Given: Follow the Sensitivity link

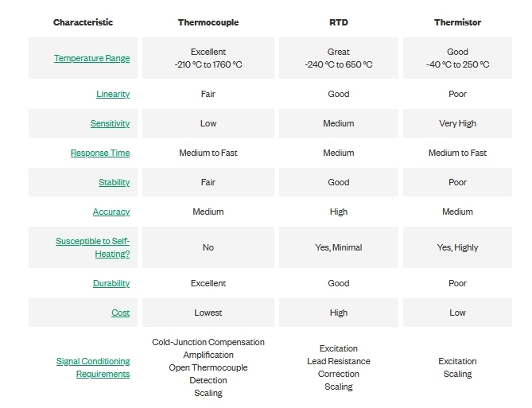Looking at the screenshot, I should coord(110,123).
